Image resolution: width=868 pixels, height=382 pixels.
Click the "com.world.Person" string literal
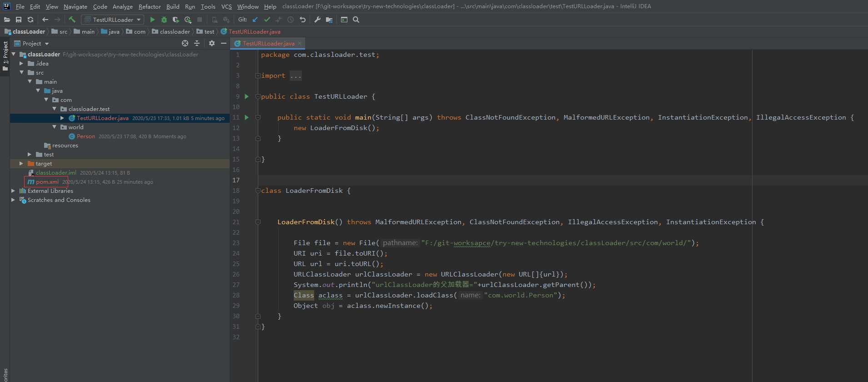click(x=521, y=295)
